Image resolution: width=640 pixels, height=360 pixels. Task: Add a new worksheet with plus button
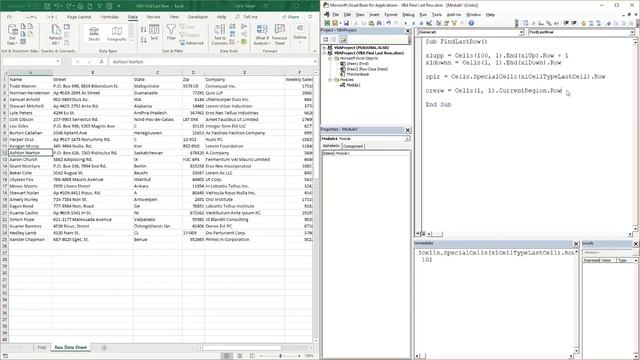[104, 347]
